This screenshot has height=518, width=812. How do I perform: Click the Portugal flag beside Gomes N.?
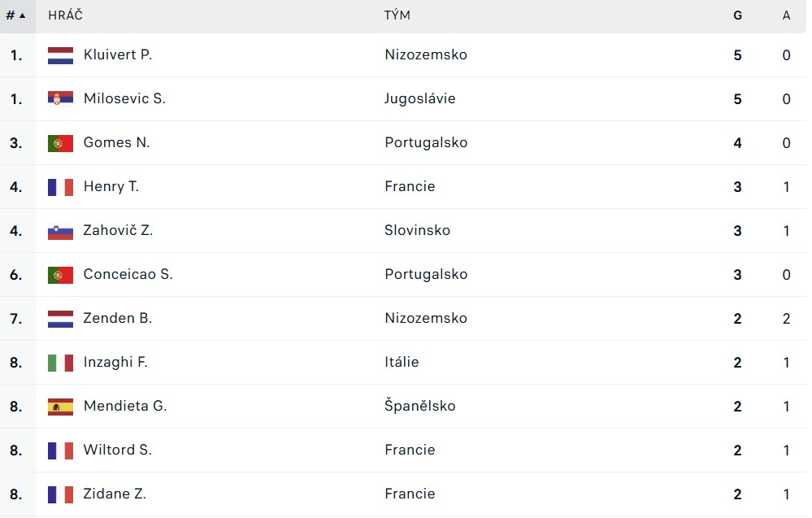click(x=60, y=143)
